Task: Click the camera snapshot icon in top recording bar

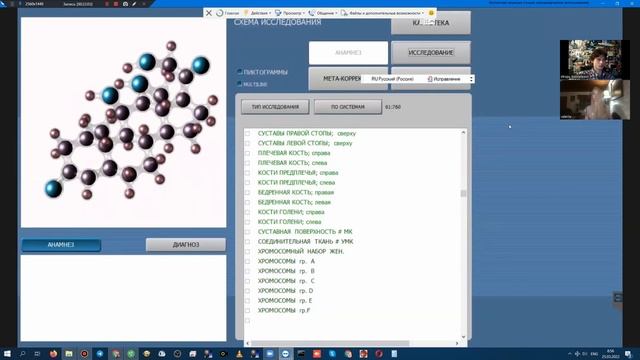Action: (x=125, y=4)
